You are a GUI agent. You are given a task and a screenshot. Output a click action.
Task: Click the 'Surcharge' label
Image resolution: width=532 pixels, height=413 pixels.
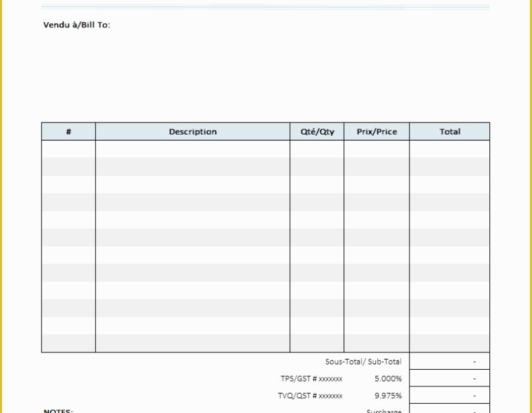pos(384,410)
